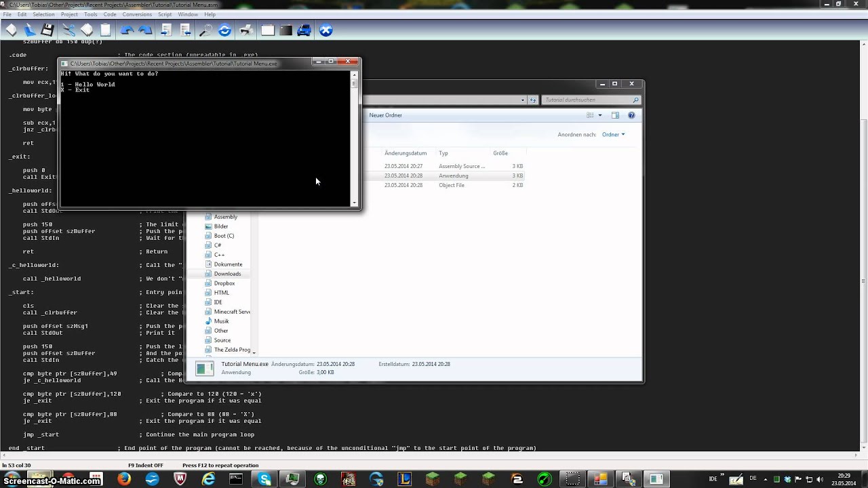Click the second outdent document icon

pyautogui.click(x=185, y=30)
